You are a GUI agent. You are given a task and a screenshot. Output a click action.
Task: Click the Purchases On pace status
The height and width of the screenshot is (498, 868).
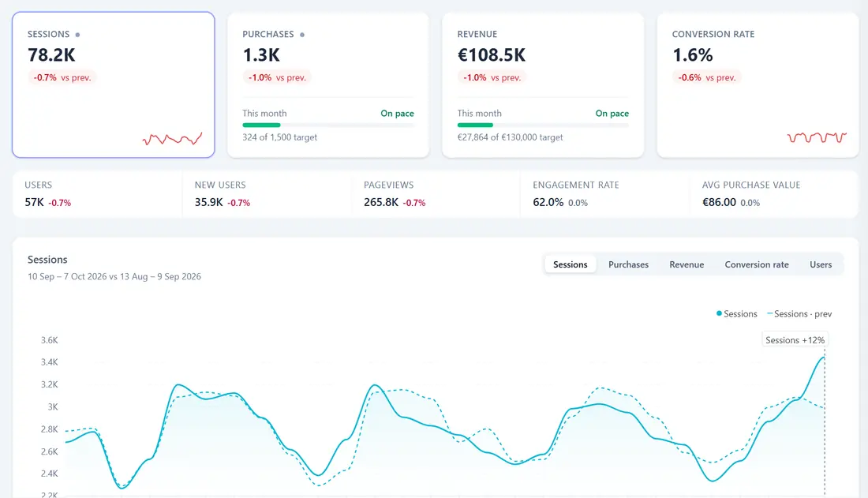tap(397, 113)
